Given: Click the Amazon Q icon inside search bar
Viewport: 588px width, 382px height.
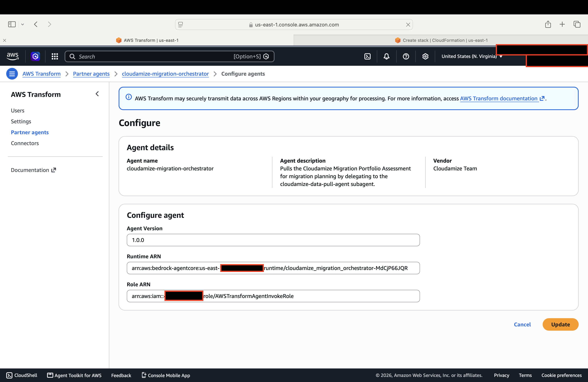Looking at the screenshot, I should click(266, 57).
